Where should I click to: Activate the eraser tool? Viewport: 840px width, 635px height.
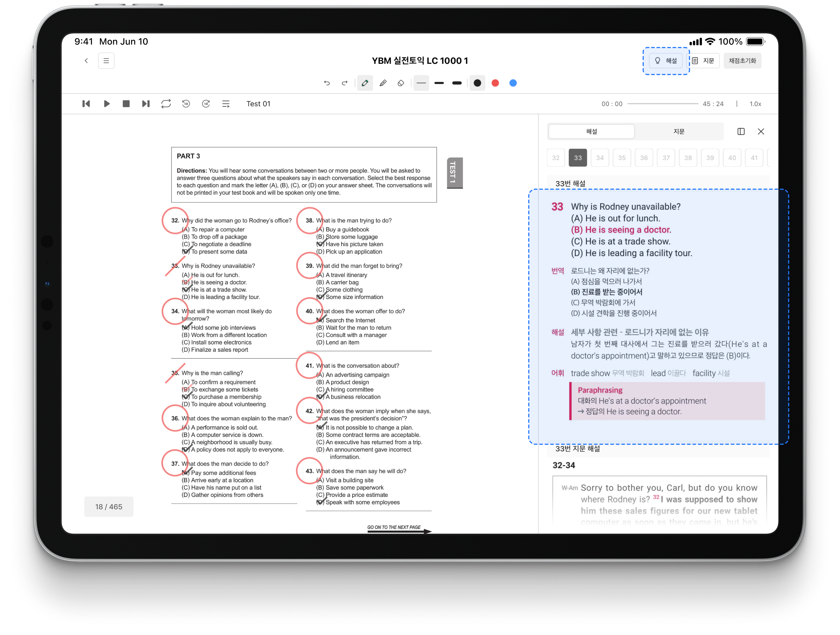[401, 83]
